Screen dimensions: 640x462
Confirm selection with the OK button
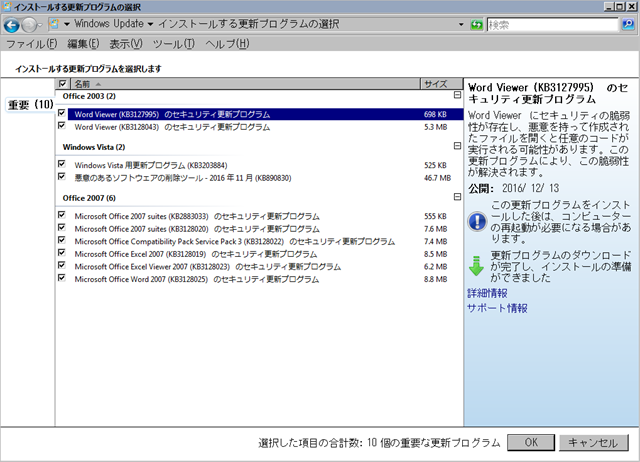(x=531, y=442)
